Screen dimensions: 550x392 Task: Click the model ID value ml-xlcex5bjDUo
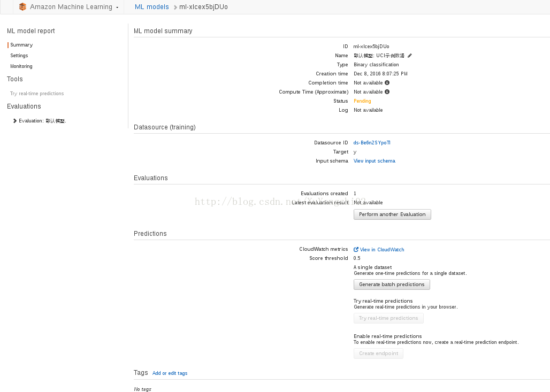(371, 47)
